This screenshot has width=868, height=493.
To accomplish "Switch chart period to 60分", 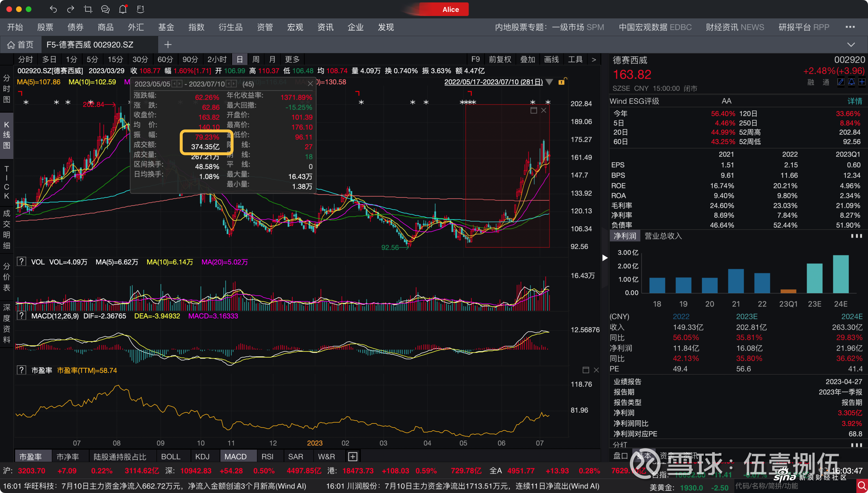I will [165, 60].
